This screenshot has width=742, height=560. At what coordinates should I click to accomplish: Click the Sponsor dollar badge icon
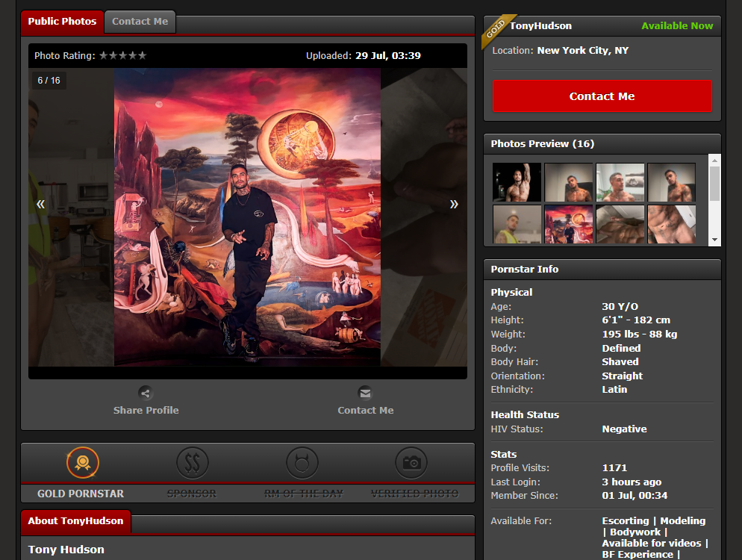tap(193, 462)
